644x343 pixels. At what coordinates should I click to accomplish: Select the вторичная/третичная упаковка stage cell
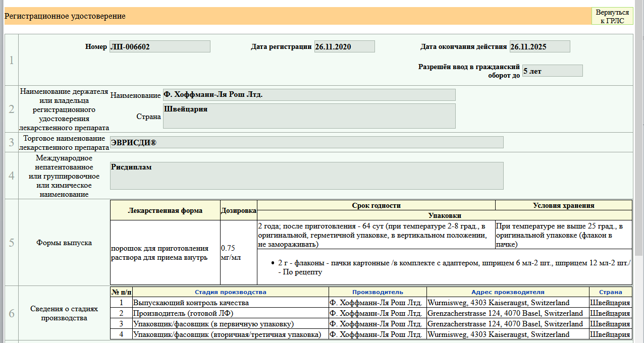[230, 334]
